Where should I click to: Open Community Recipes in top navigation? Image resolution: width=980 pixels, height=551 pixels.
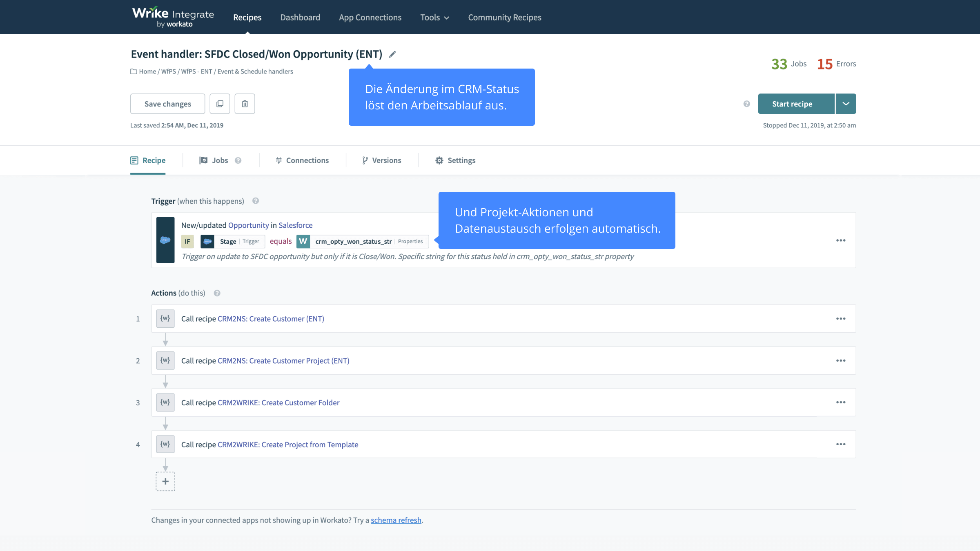[505, 18]
